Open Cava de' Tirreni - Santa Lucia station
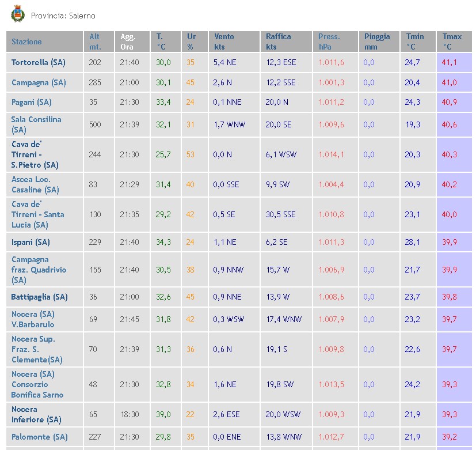 [37, 214]
